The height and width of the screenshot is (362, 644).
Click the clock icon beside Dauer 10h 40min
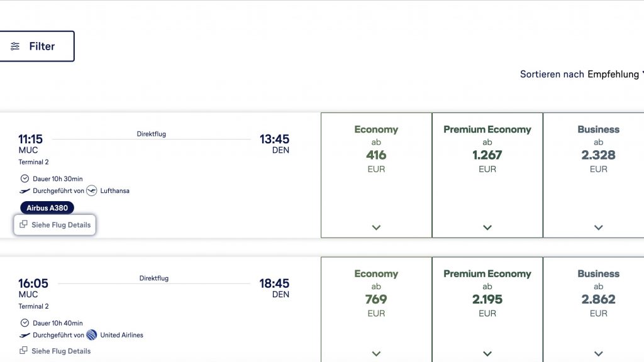tap(25, 323)
